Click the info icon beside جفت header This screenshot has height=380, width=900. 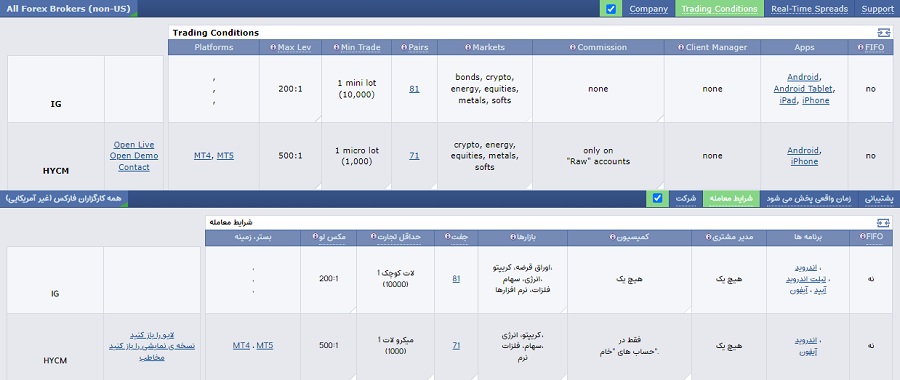447,237
